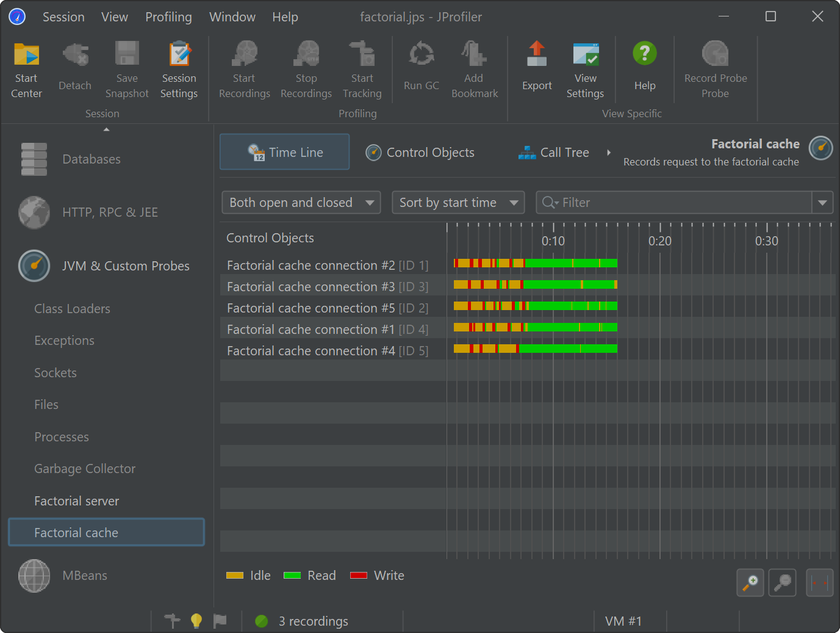Switch to the Control Objects tab
The height and width of the screenshot is (633, 840).
[x=420, y=153]
